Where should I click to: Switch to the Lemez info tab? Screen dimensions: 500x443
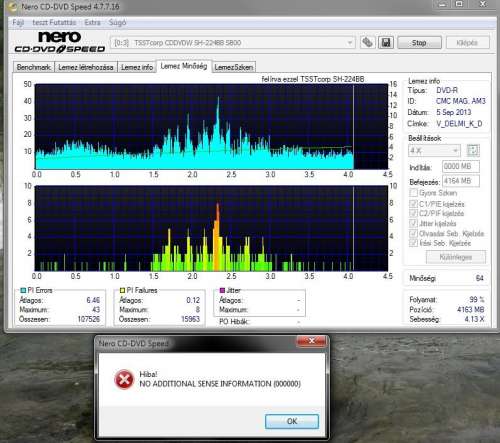pos(137,67)
